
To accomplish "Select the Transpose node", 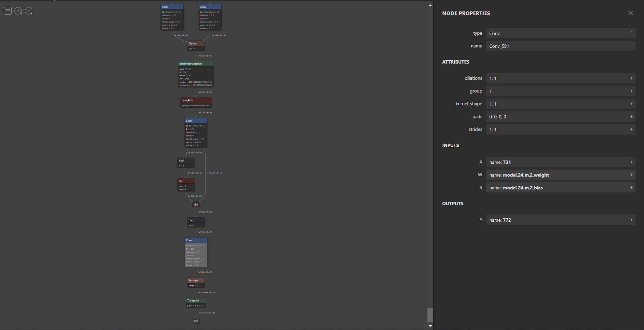I will pyautogui.click(x=196, y=303).
